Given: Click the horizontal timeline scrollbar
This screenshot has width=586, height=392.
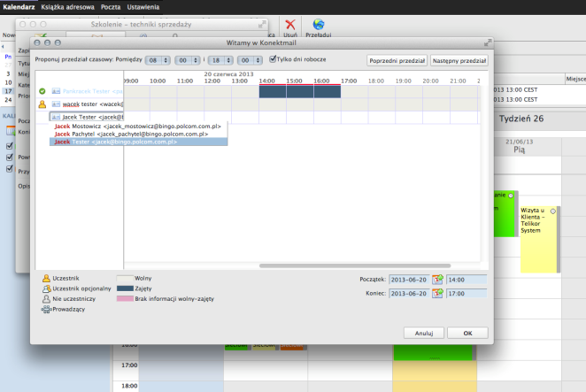Looking at the screenshot, I should [355, 265].
